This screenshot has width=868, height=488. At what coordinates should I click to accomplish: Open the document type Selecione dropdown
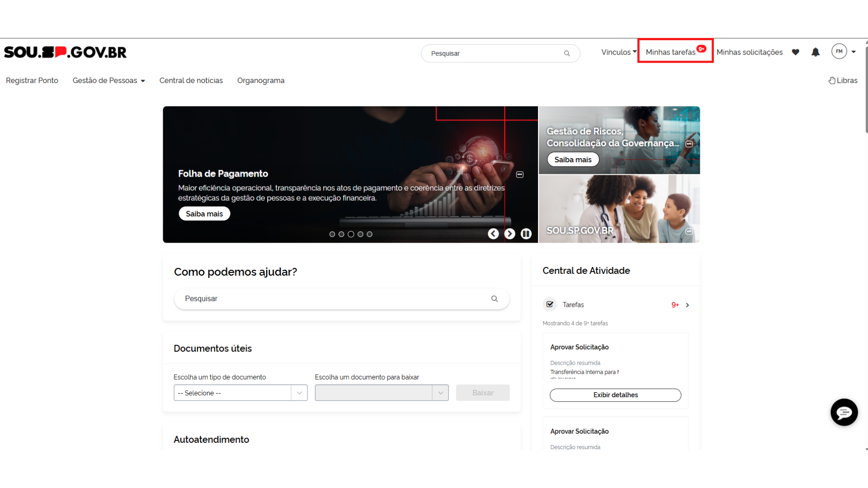[x=241, y=393]
